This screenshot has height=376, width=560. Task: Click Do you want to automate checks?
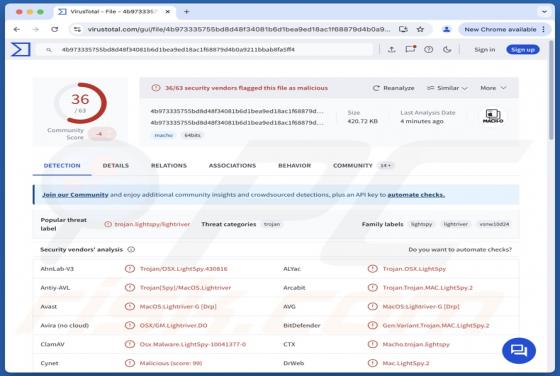click(460, 249)
